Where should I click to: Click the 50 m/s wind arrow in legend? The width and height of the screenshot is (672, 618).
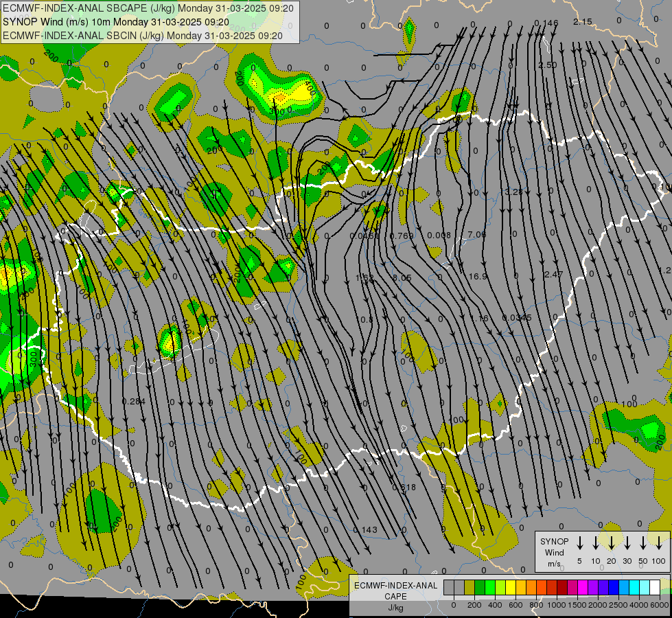(x=643, y=543)
